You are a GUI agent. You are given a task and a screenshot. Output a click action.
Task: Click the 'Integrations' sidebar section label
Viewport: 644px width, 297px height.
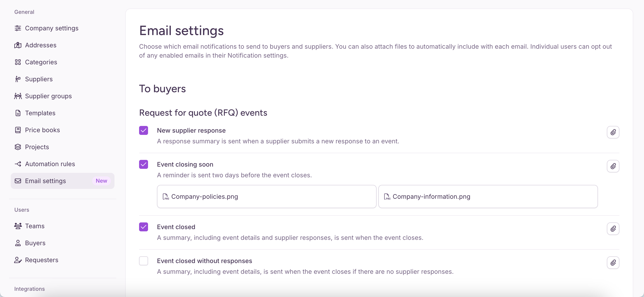coord(30,289)
